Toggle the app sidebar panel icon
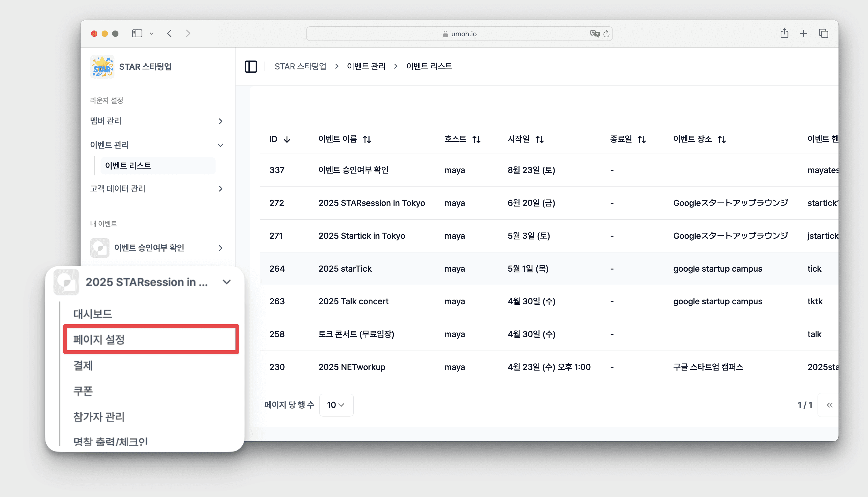Viewport: 868px width, 497px height. (x=251, y=67)
